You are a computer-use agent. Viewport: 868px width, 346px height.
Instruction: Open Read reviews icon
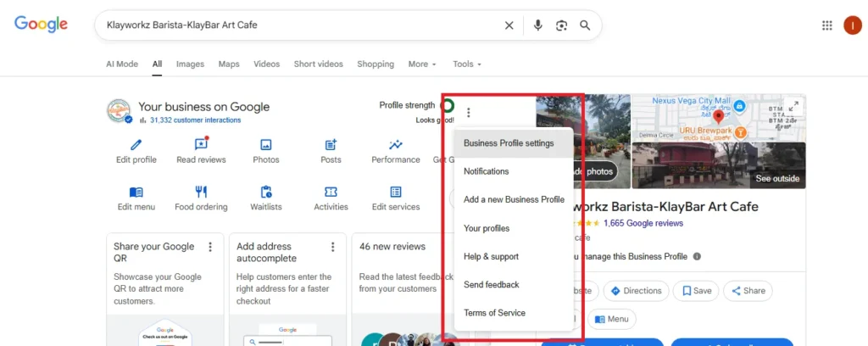tap(201, 145)
